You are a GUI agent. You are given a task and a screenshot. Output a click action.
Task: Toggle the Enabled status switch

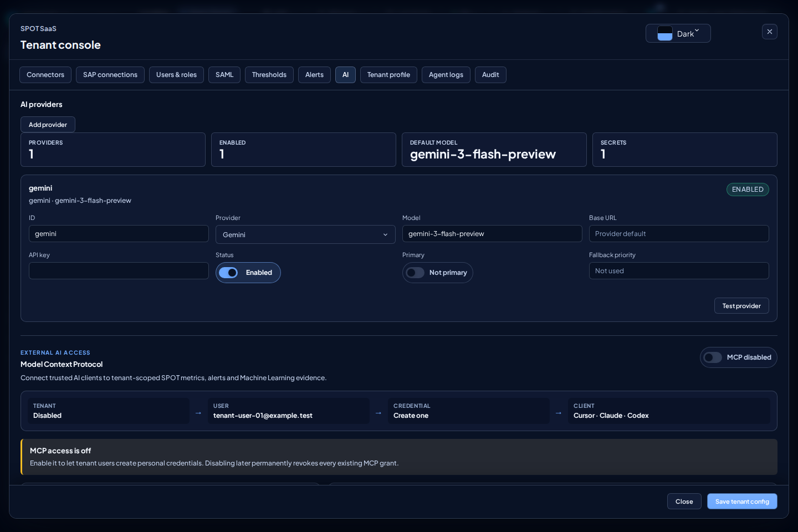point(248,273)
